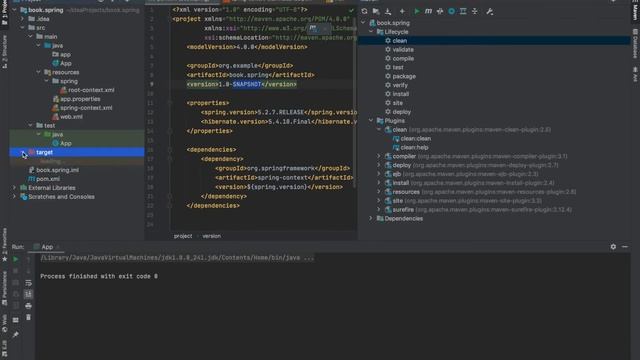The width and height of the screenshot is (640, 360).
Task: Select compile lifecycle phase
Action: pos(403,58)
